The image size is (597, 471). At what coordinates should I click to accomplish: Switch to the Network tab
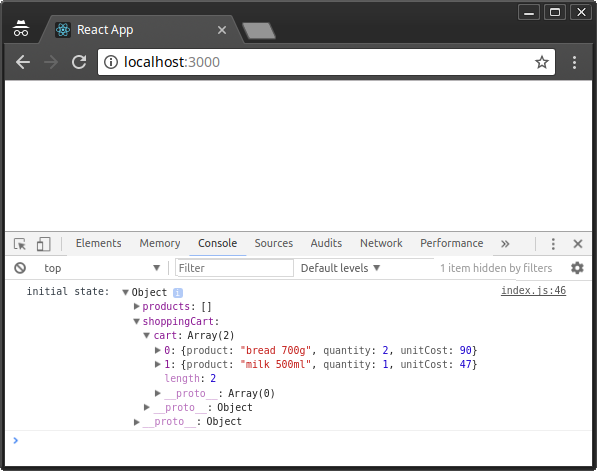tap(381, 243)
